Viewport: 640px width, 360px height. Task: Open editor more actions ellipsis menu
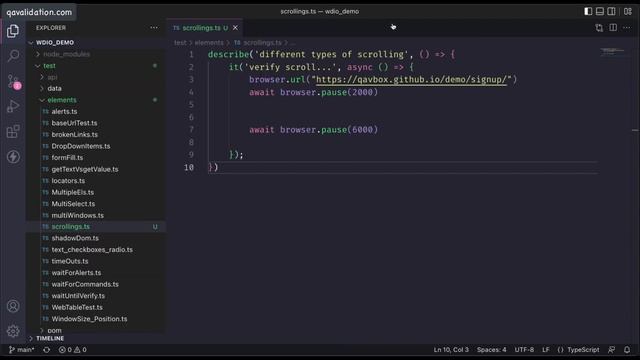(x=627, y=28)
